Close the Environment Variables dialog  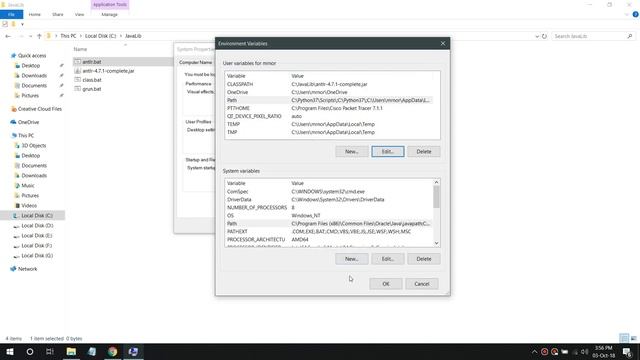click(x=443, y=43)
